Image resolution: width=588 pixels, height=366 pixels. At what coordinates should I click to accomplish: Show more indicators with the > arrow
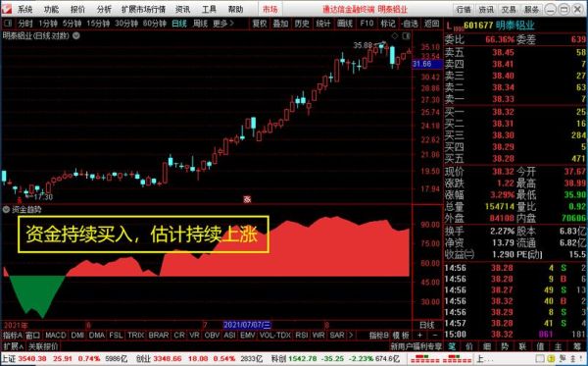click(x=351, y=335)
